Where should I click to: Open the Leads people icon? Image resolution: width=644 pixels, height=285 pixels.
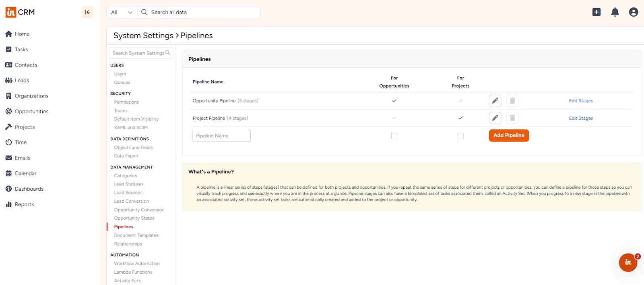click(x=8, y=80)
